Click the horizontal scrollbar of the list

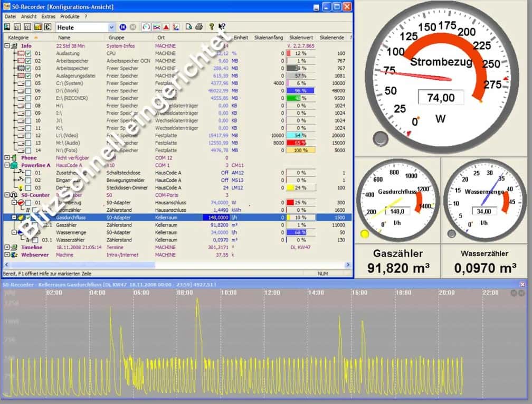tap(79, 265)
